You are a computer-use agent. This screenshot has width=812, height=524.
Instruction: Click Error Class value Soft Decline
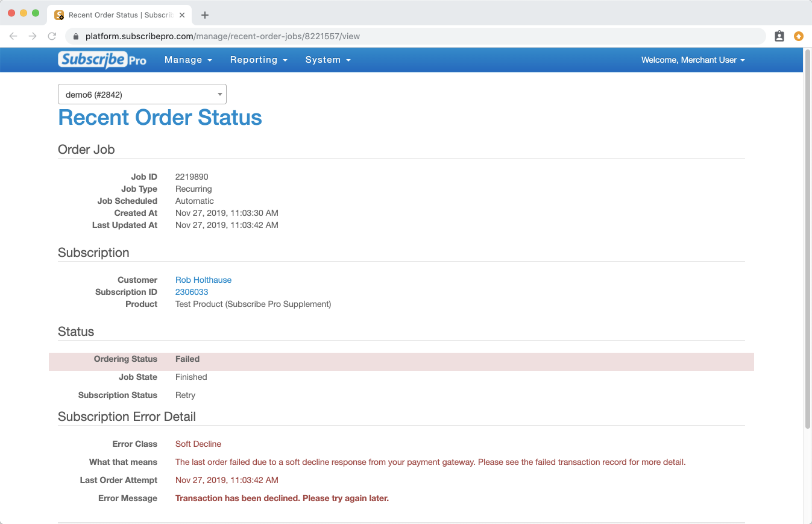coord(198,444)
